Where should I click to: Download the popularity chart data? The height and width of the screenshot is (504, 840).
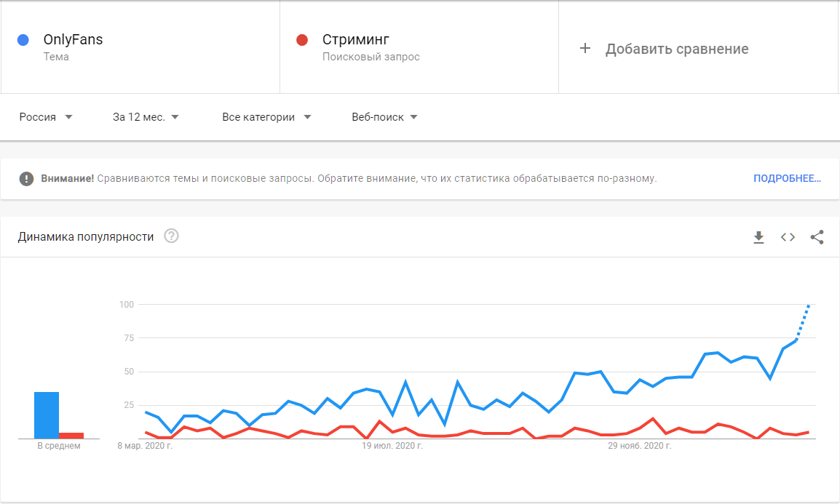(x=758, y=237)
